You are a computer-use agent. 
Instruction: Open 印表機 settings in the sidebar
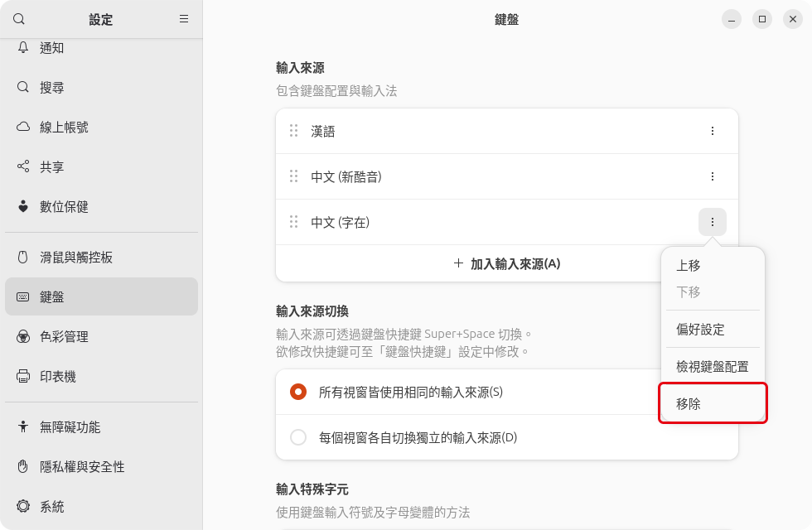pos(101,376)
